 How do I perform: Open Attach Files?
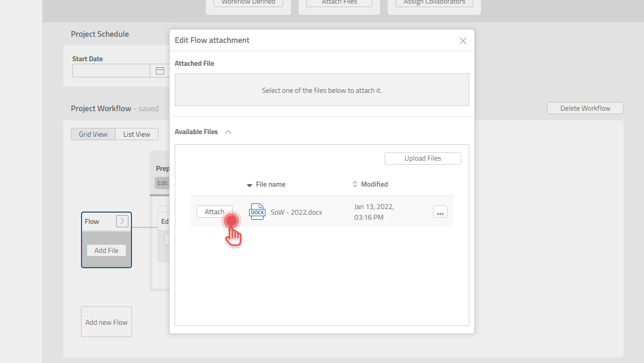pyautogui.click(x=338, y=3)
